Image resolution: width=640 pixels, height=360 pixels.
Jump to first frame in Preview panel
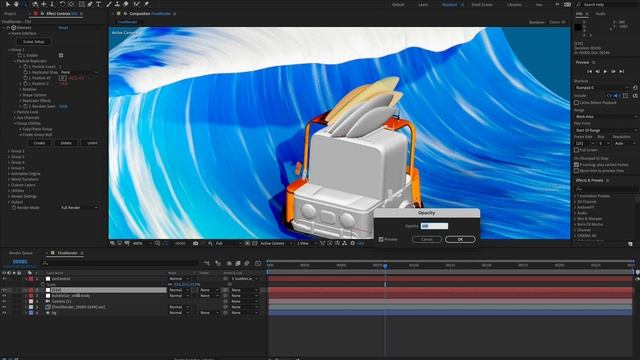pos(589,71)
